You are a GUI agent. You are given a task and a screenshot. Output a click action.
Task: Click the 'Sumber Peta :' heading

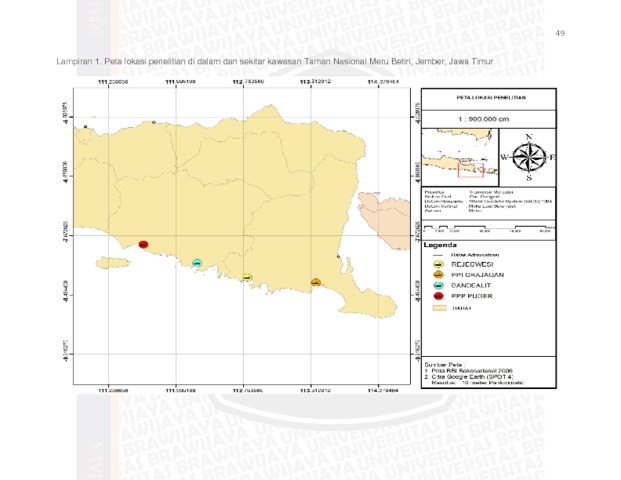coord(444,364)
